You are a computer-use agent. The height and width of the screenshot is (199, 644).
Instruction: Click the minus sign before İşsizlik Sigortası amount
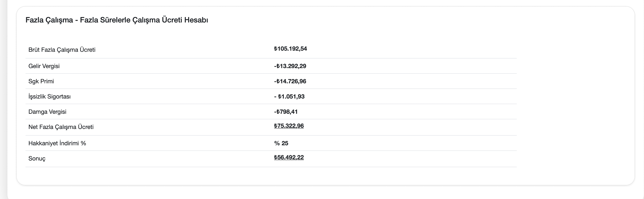[275, 97]
